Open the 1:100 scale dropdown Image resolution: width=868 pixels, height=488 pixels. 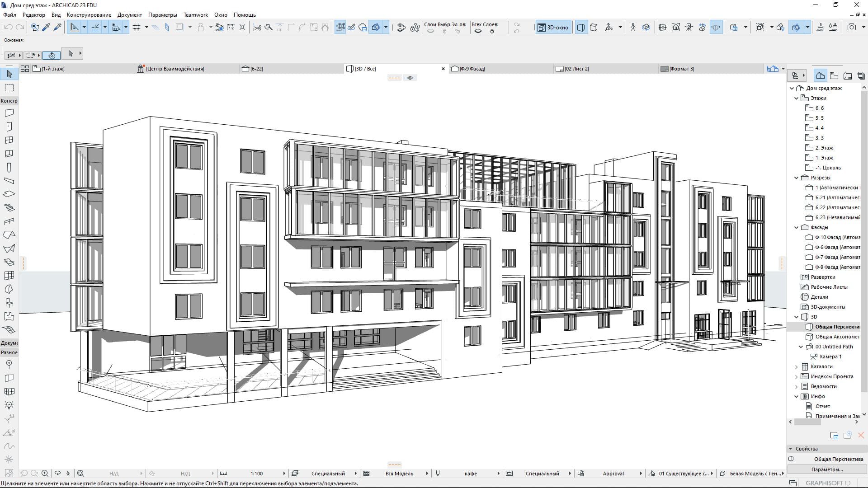pos(257,474)
